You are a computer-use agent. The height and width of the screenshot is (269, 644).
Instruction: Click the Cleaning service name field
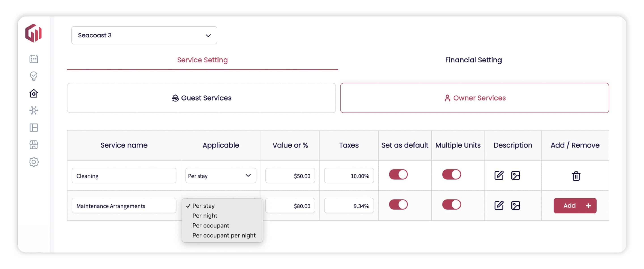(x=124, y=176)
